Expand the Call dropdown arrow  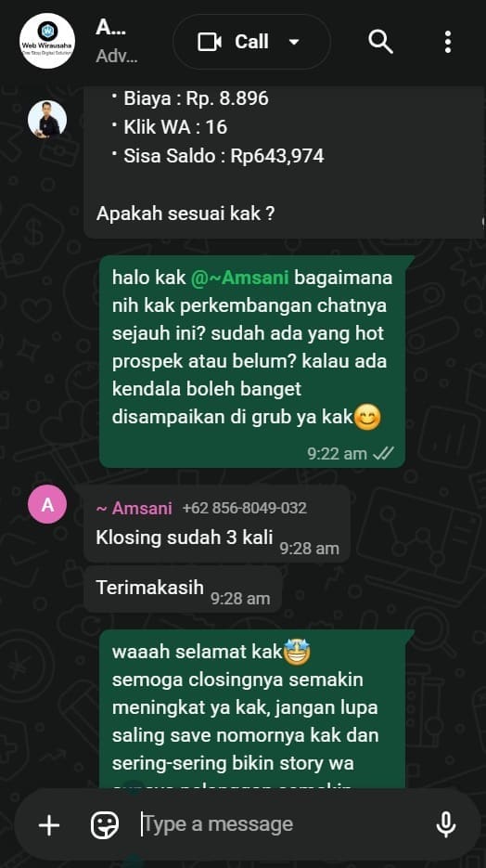(294, 42)
